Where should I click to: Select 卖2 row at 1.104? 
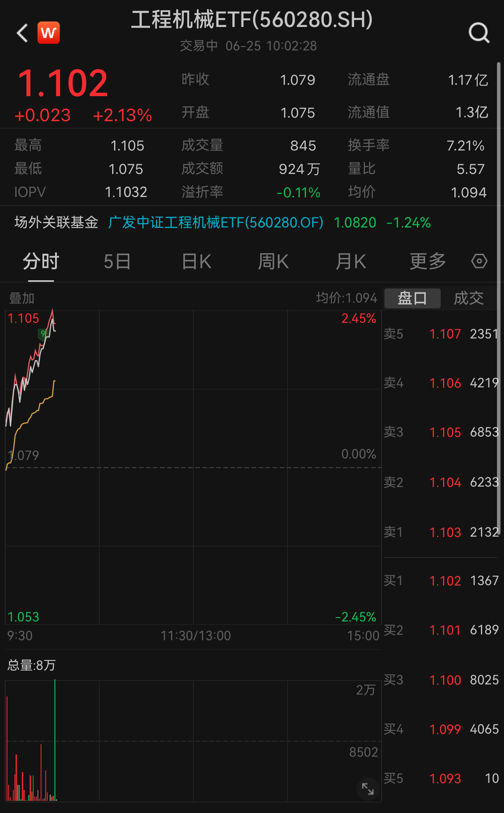pyautogui.click(x=441, y=482)
